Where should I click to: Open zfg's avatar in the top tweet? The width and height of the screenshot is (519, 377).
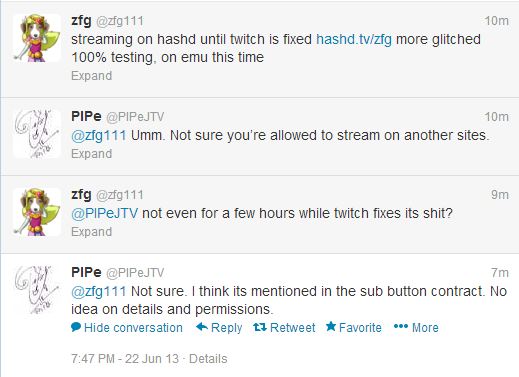coord(37,38)
